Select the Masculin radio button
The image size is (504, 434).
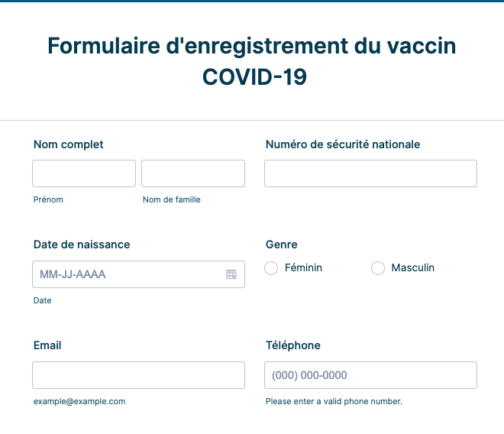click(x=378, y=268)
